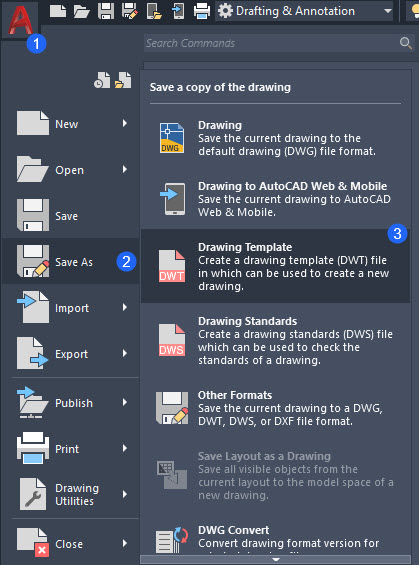Click the magnifier search icon
This screenshot has height=565, width=419.
[406, 43]
